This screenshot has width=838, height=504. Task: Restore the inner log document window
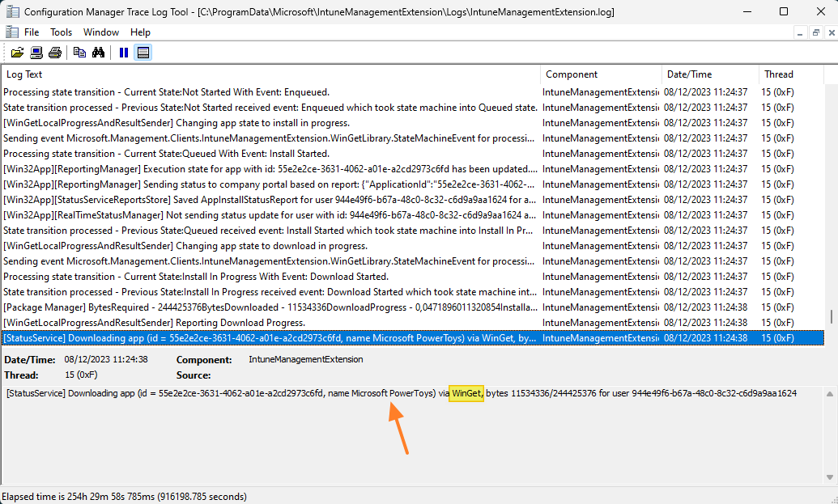(816, 32)
